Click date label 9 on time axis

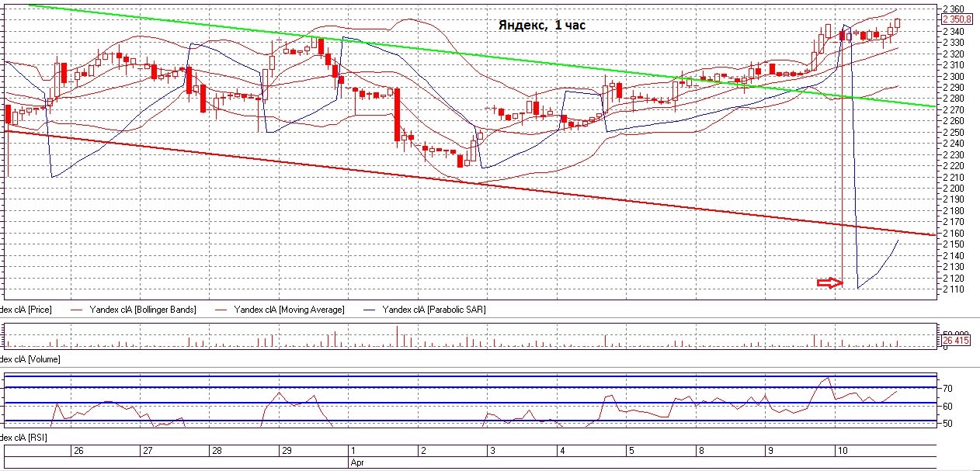(x=770, y=450)
